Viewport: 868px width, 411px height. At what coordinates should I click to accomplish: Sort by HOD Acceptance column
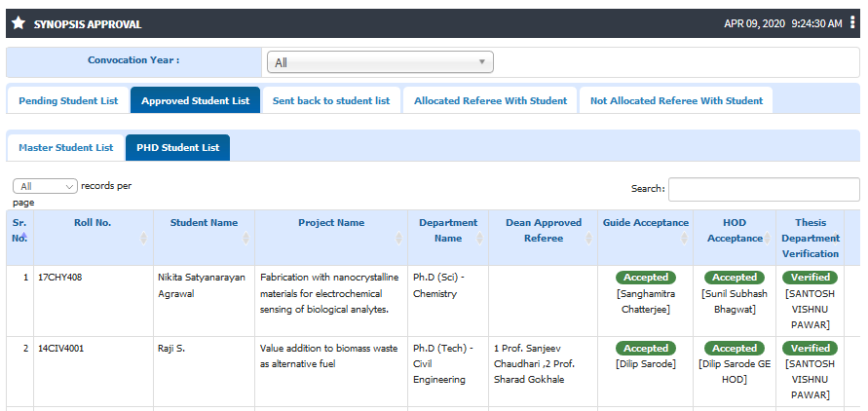point(768,239)
